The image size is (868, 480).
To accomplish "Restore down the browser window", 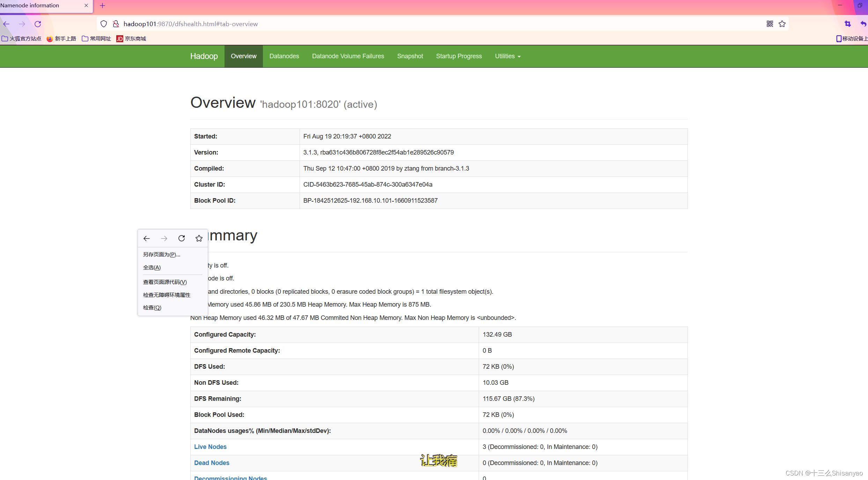I will (x=860, y=5).
